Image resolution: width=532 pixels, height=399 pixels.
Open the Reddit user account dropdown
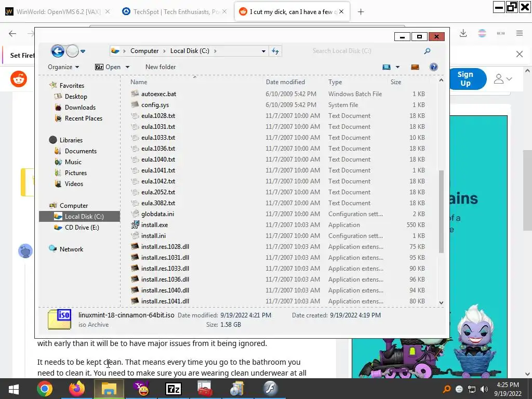(x=502, y=79)
